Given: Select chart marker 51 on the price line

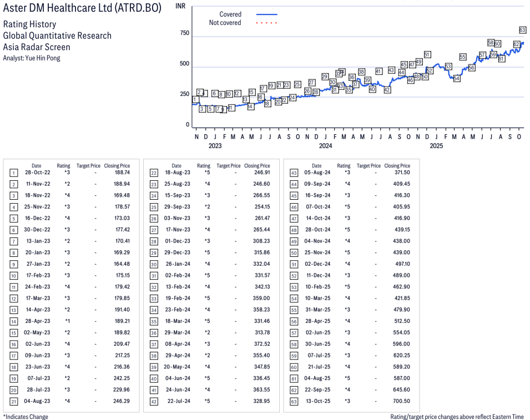Looking at the screenshot, I should (427, 54).
